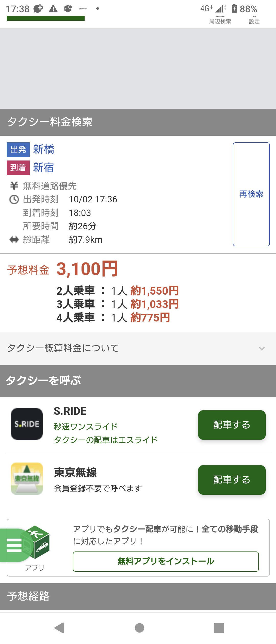The height and width of the screenshot is (644, 276).
Task: Open the green floating hamburger menu
Action: 14,545
